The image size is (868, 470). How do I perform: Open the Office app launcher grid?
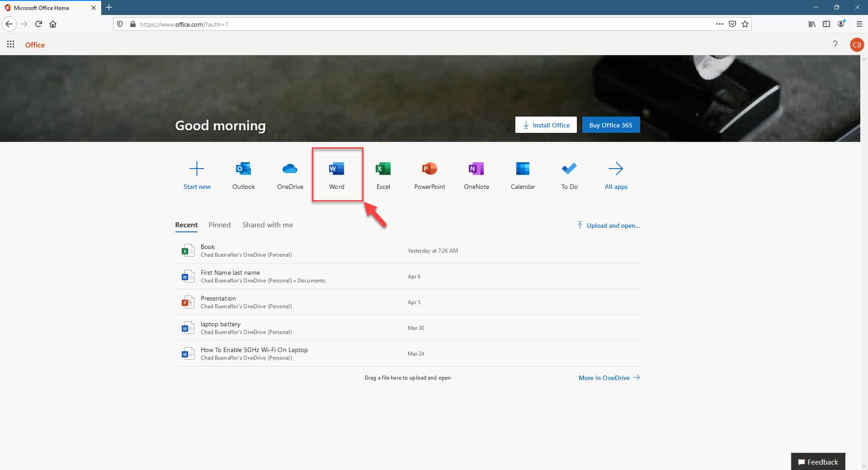coord(10,44)
